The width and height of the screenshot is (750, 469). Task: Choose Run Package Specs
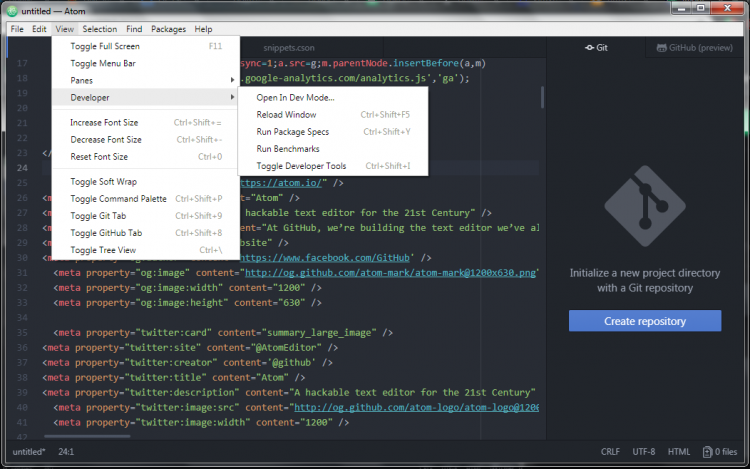[333, 132]
